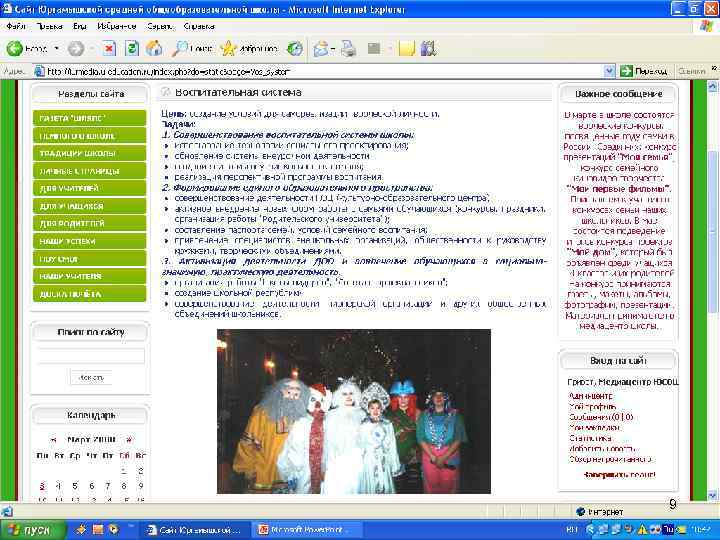Open the Газета "Шпалс" section
Screen dimensions: 720x540
tap(90, 118)
